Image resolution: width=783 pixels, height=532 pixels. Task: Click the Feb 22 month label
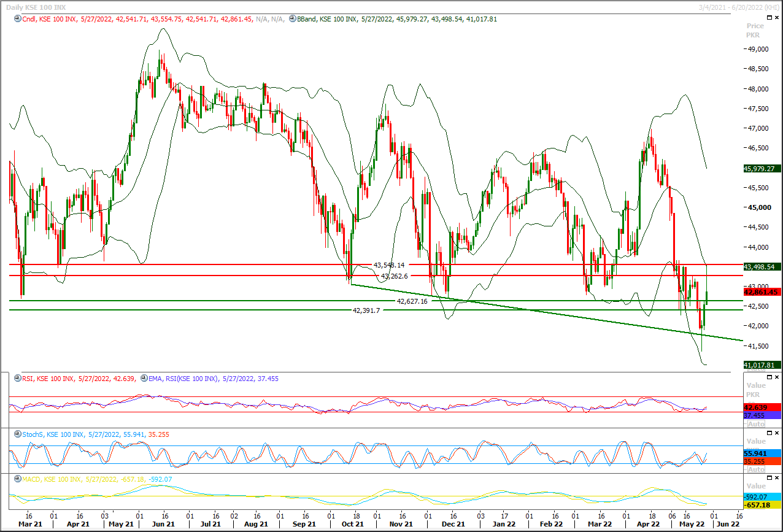(551, 525)
